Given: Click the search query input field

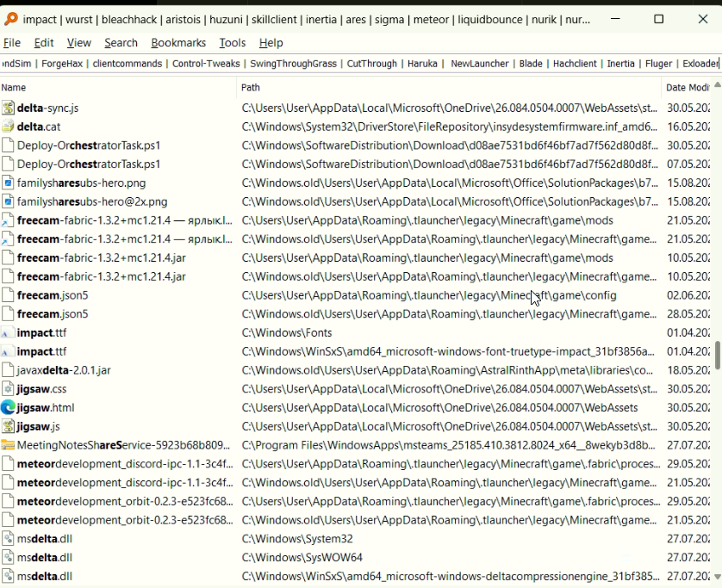Looking at the screenshot, I should pos(360,64).
